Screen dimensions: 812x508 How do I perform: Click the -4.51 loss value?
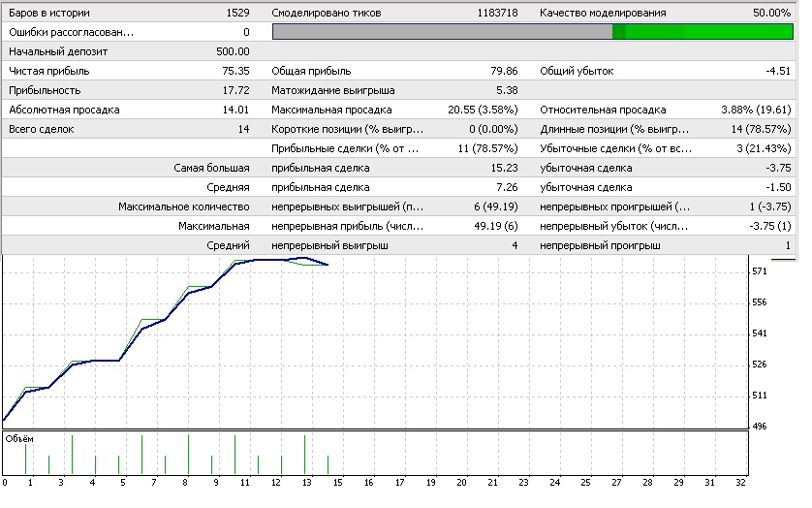coord(778,71)
